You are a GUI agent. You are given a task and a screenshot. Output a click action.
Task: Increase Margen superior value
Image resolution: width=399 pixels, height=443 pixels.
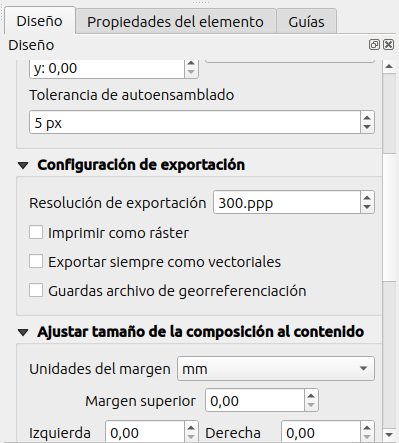(x=311, y=395)
